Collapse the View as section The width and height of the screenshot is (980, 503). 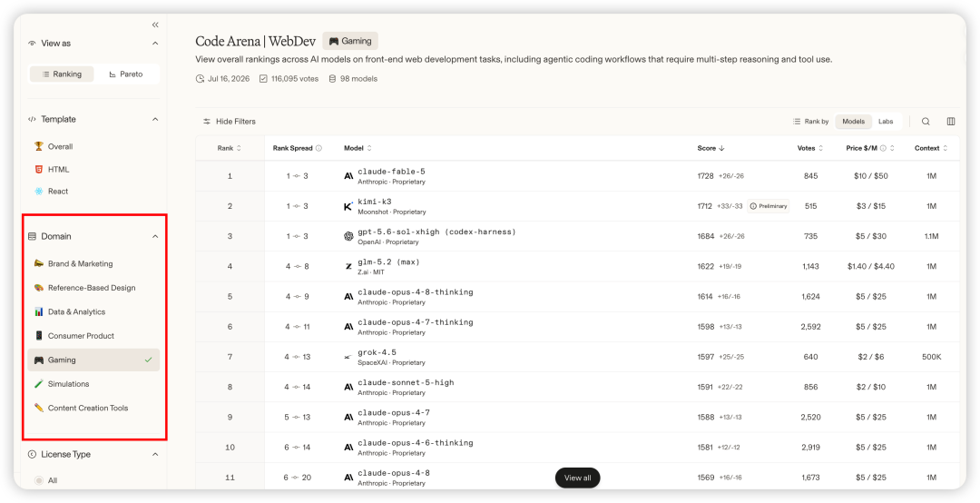coord(156,44)
